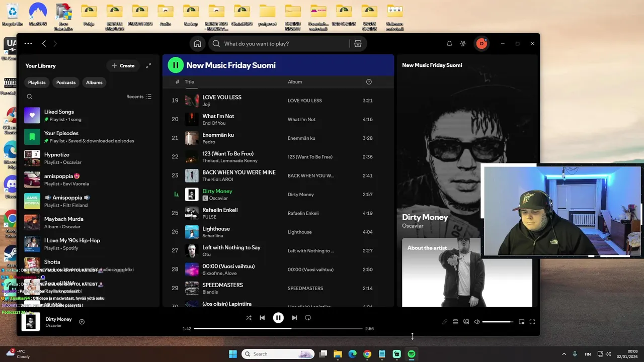
Task: Click the Lighthouse album link
Action: pos(299,232)
